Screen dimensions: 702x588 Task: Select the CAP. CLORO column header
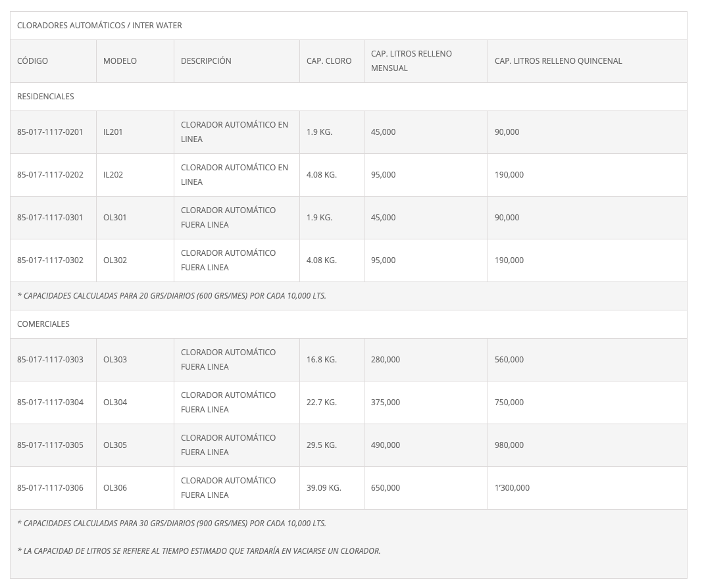(332, 61)
